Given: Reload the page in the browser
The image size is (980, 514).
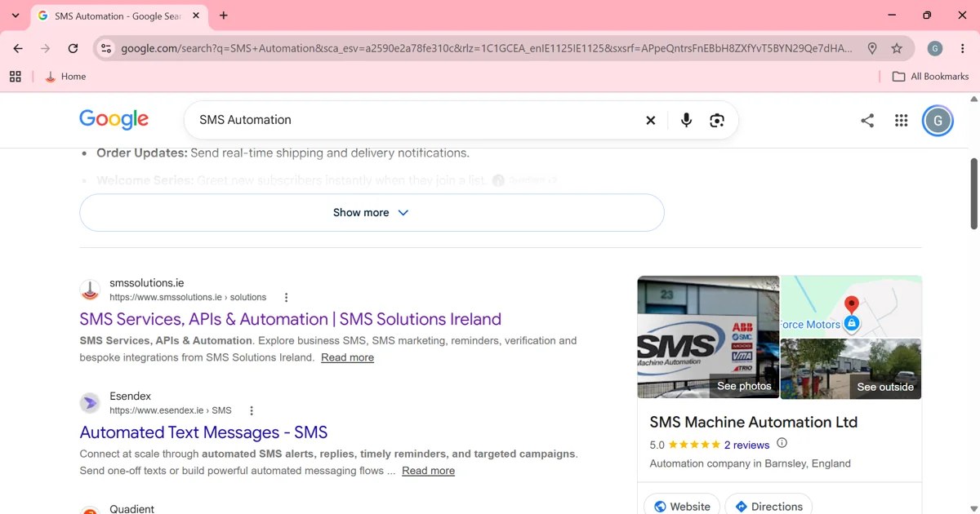Looking at the screenshot, I should [73, 48].
